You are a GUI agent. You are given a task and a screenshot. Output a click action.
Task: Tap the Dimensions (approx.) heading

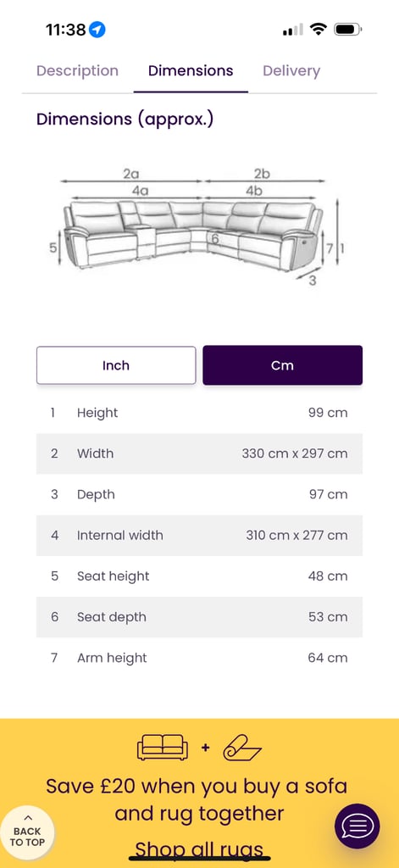pyautogui.click(x=125, y=120)
